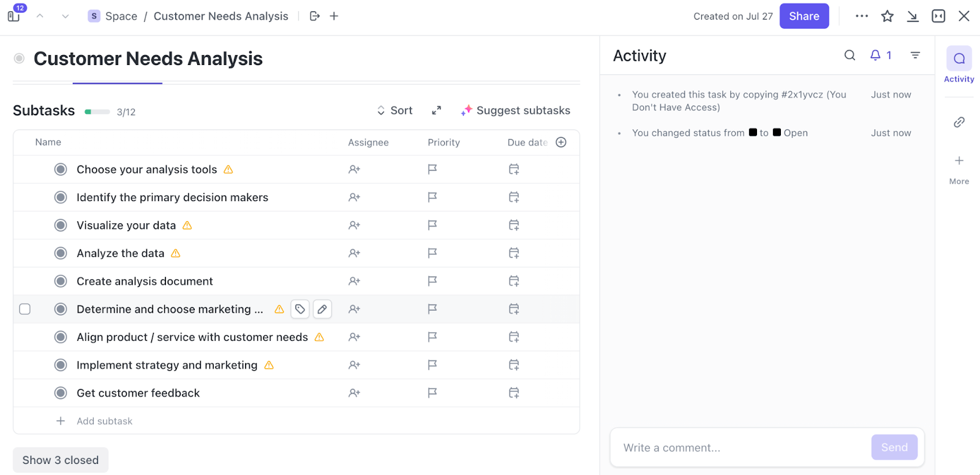Image resolution: width=980 pixels, height=475 pixels.
Task: Click the Priority column header
Action: pyautogui.click(x=443, y=142)
